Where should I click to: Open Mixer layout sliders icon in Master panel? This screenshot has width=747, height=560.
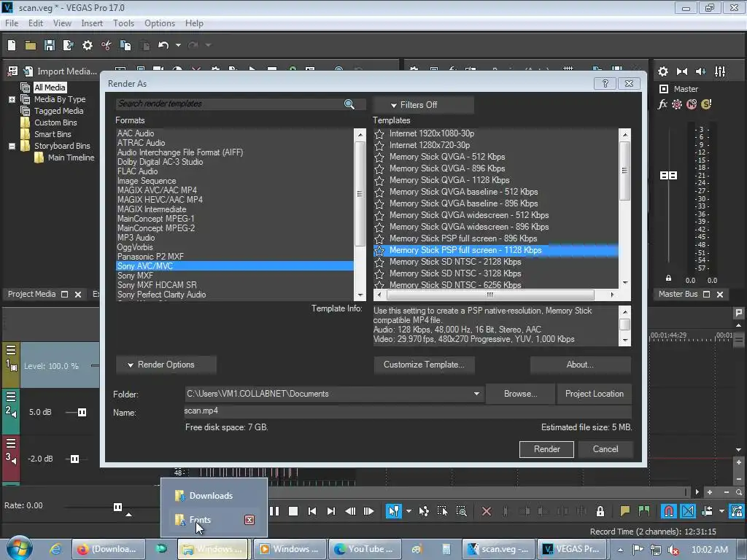pos(720,71)
